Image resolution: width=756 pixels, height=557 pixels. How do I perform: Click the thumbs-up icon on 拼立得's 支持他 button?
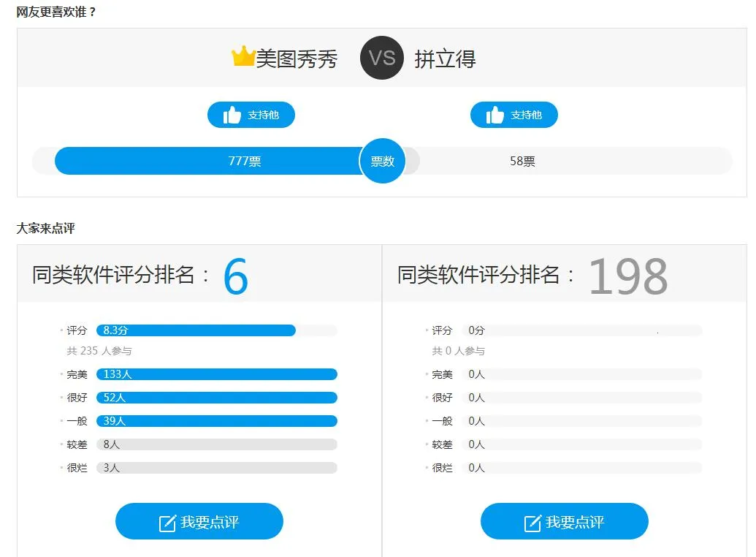click(495, 114)
